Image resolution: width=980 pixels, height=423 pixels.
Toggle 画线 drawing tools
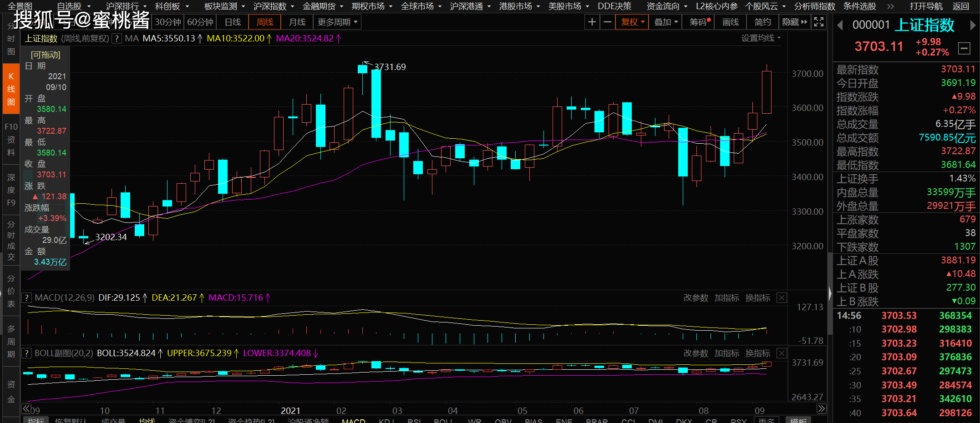730,22
